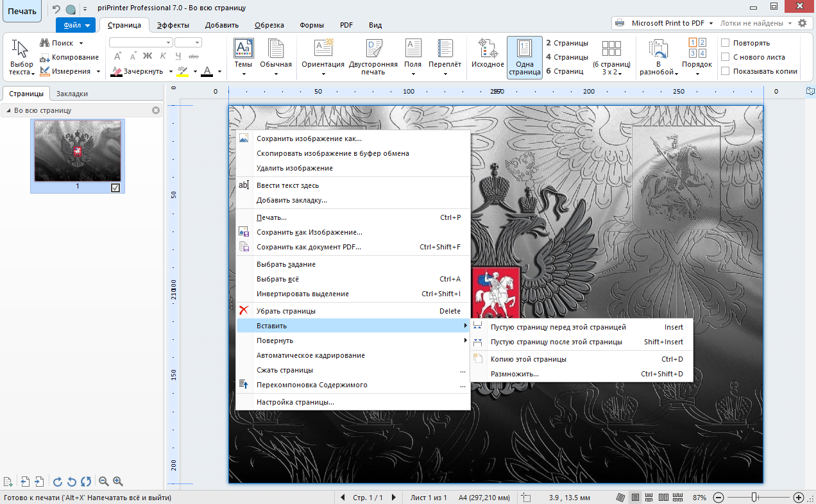Go to next page arrow in status bar
The height and width of the screenshot is (504, 816).
[393, 497]
